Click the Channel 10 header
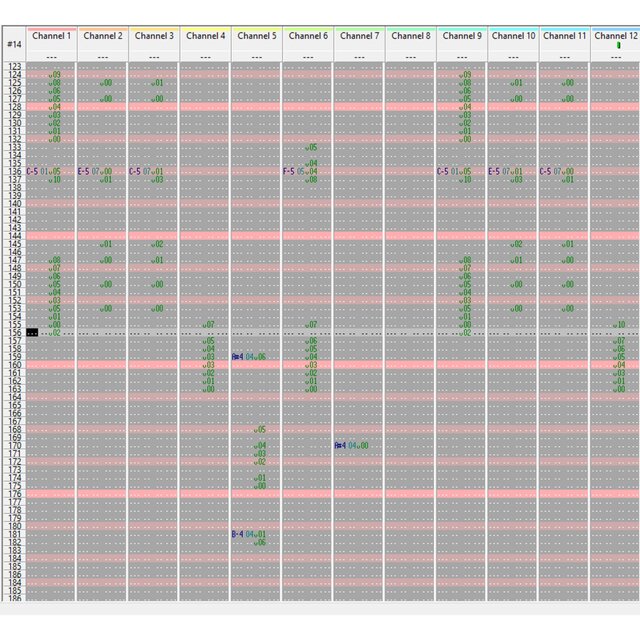640x640 pixels. tap(513, 36)
